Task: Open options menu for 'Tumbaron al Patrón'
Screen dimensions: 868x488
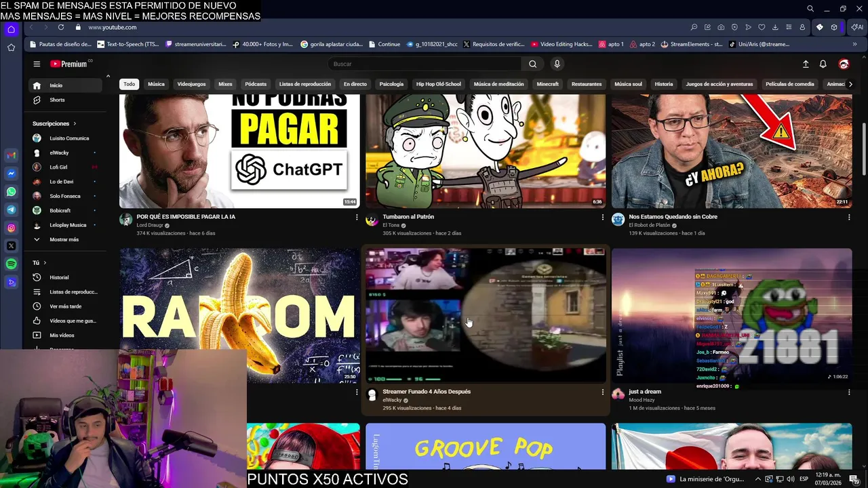Action: pos(603,218)
